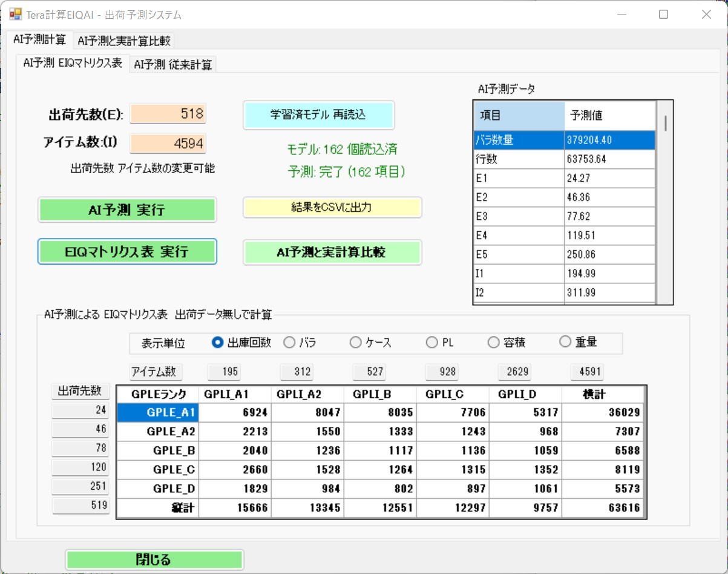Select 重量 display unit radio
This screenshot has height=574, width=728.
[579, 343]
